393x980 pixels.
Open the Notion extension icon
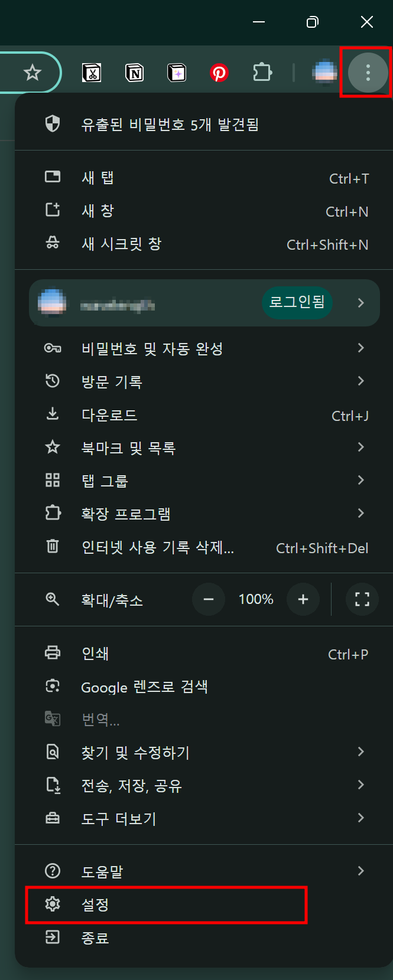click(x=134, y=72)
